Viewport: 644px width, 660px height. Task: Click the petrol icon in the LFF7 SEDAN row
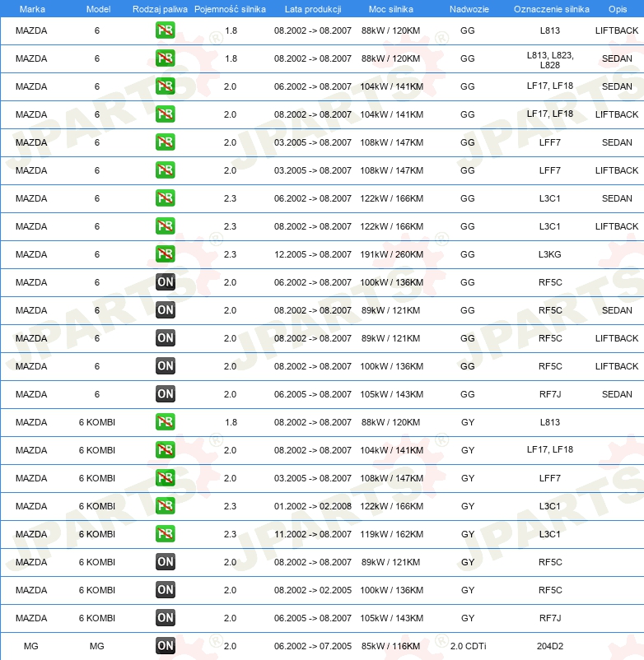click(165, 142)
